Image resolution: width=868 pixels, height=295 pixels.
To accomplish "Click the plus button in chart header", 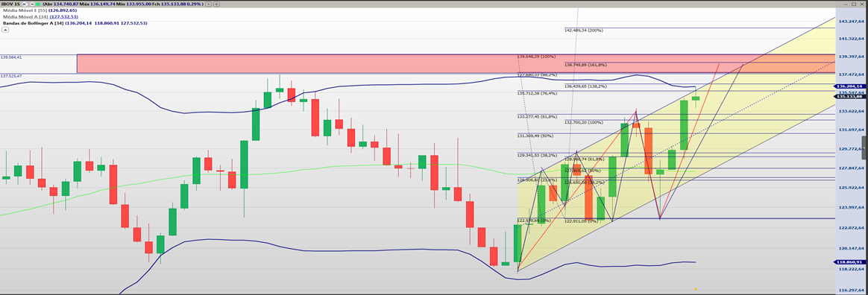I will coord(216,4).
